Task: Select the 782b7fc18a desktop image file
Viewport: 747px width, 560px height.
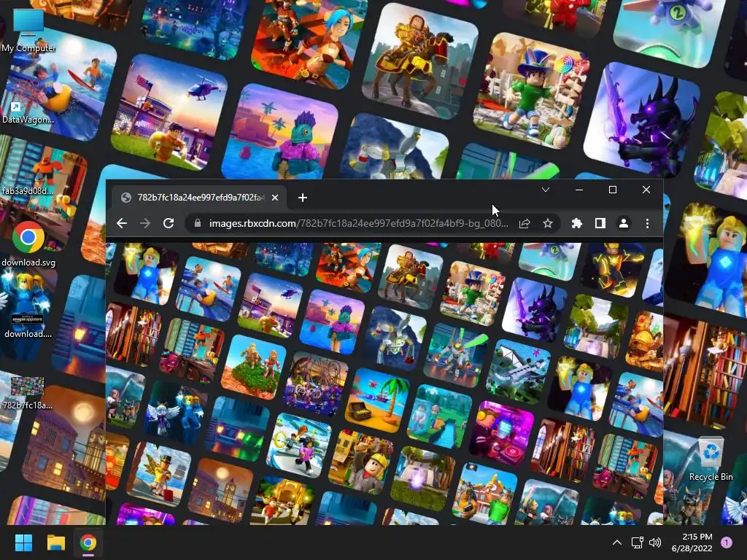Action: pos(28,393)
